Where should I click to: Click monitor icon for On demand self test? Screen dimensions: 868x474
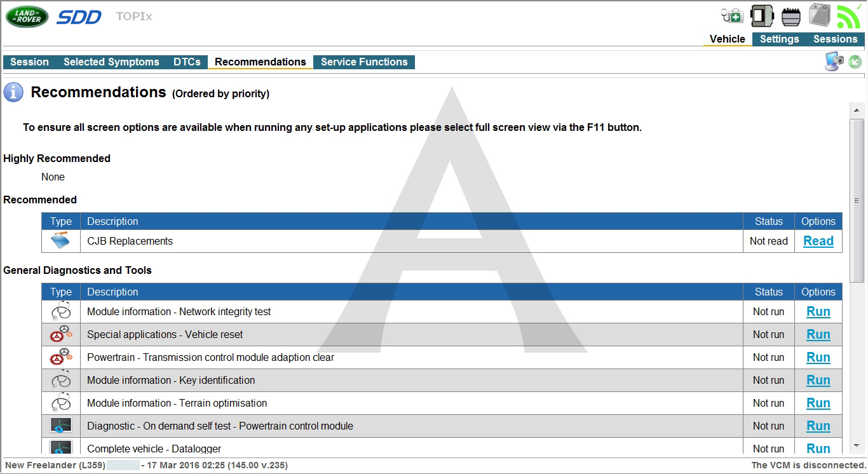pyautogui.click(x=61, y=426)
